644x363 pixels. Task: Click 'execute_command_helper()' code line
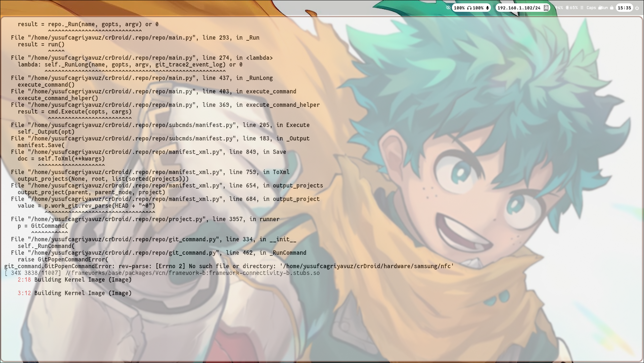tap(58, 98)
